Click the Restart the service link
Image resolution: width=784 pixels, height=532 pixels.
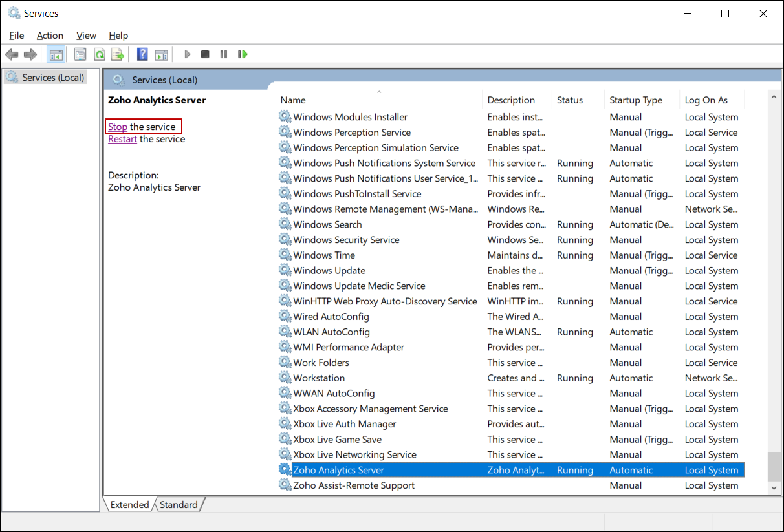(x=122, y=139)
